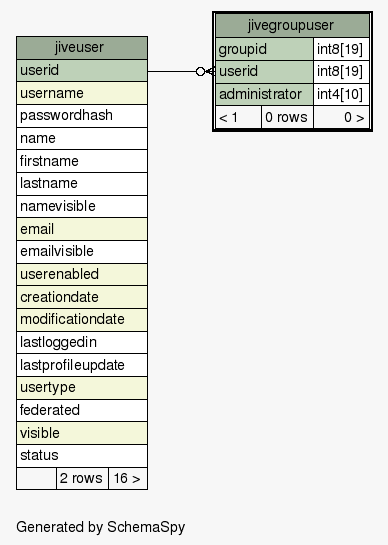This screenshot has width=388, height=545.
Task: Select the creationdate column row
Action: (82, 297)
